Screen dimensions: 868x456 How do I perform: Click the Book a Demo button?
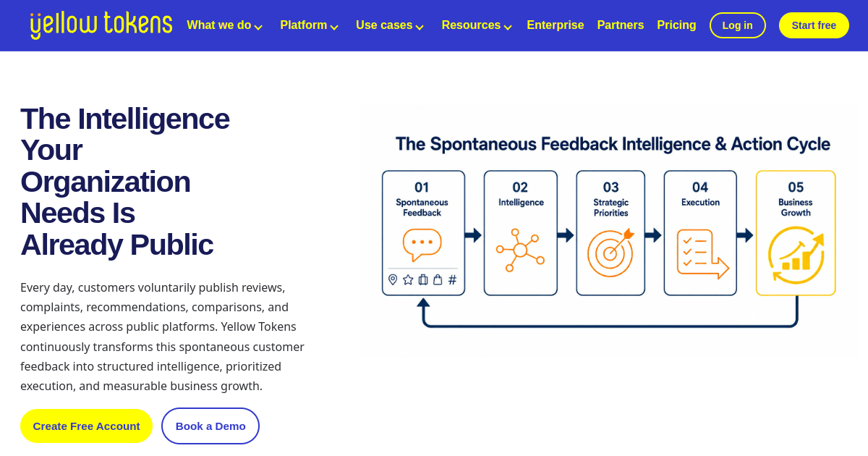[210, 426]
